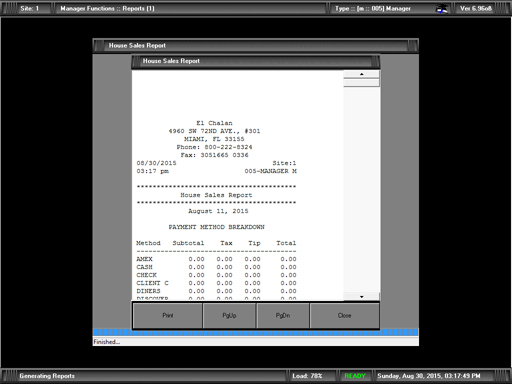Click the scrollbar up arrow

click(361, 74)
